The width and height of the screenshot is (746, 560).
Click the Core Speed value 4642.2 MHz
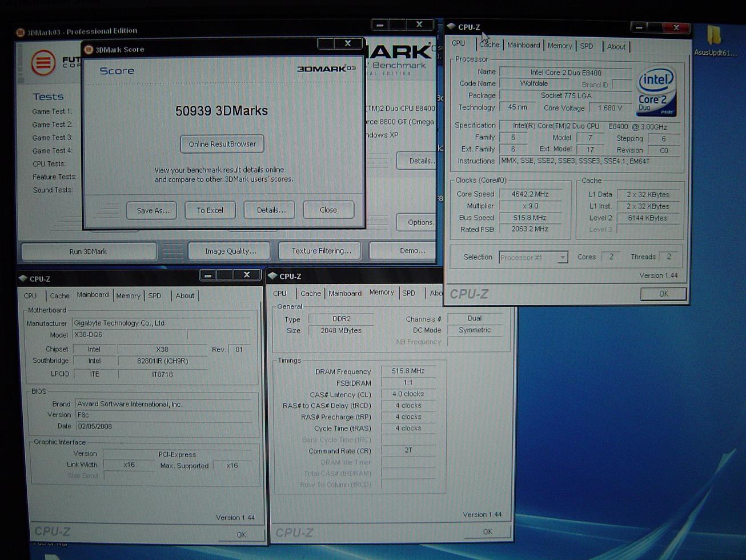531,194
